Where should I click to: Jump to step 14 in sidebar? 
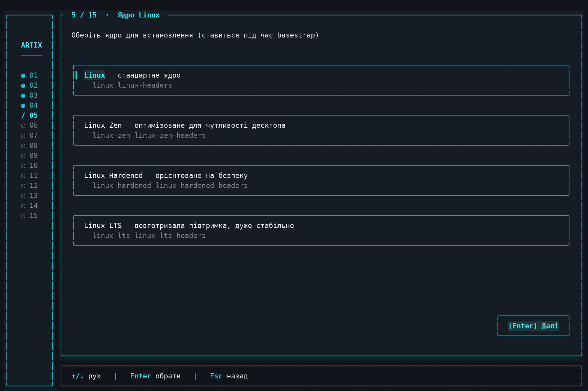pos(29,206)
